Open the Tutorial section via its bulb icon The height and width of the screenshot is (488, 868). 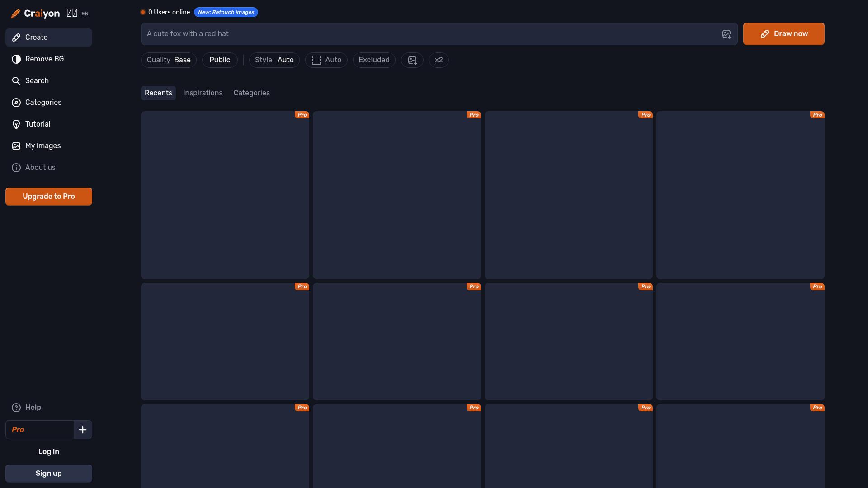pyautogui.click(x=16, y=124)
